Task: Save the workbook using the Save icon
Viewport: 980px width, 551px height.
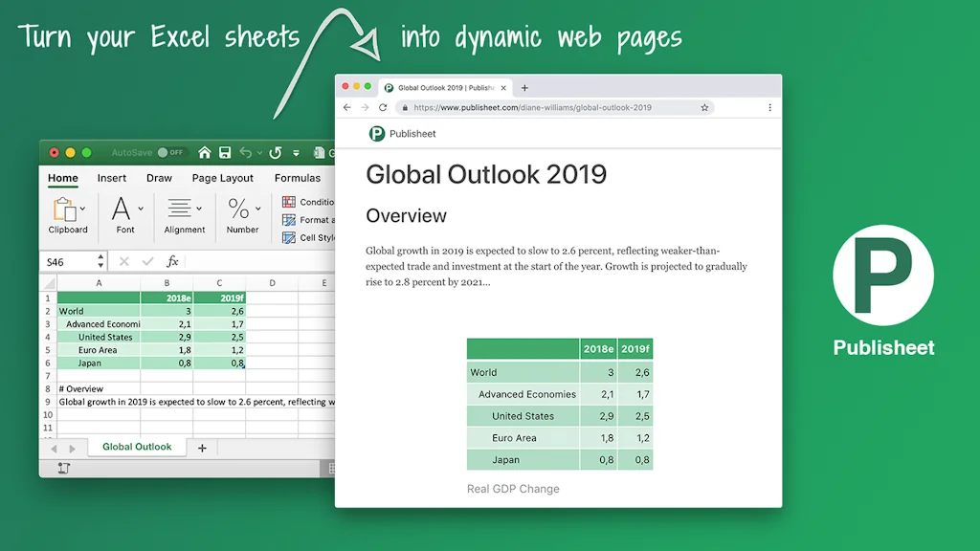Action: coord(226,152)
